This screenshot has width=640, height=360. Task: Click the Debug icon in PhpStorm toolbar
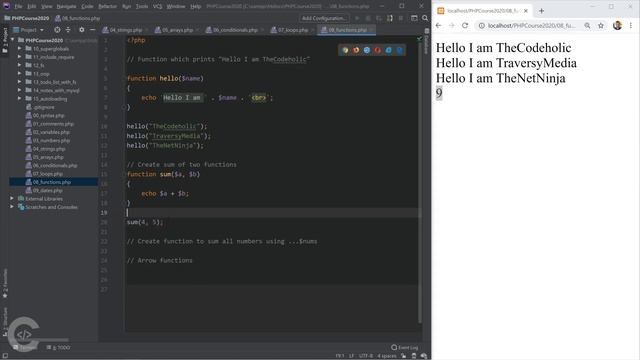pos(368,18)
